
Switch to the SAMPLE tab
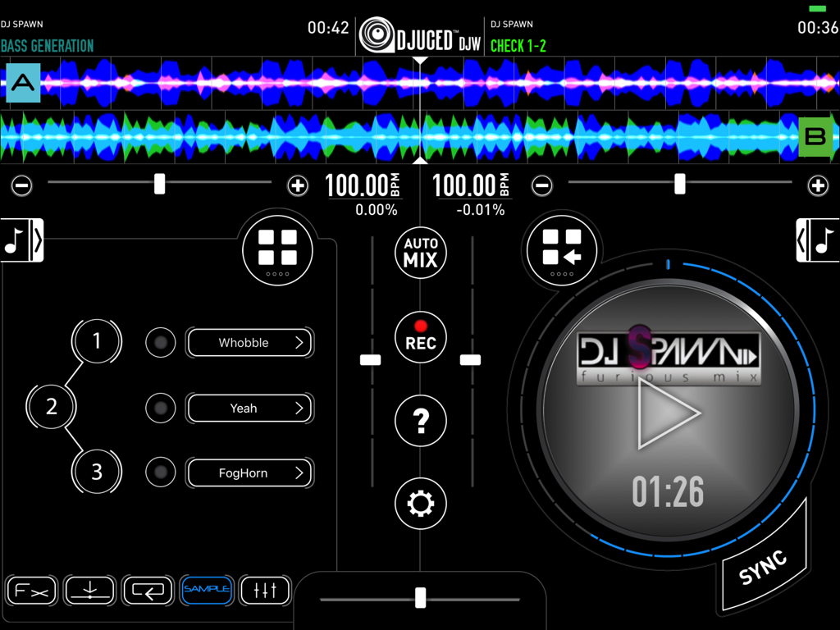(x=206, y=590)
